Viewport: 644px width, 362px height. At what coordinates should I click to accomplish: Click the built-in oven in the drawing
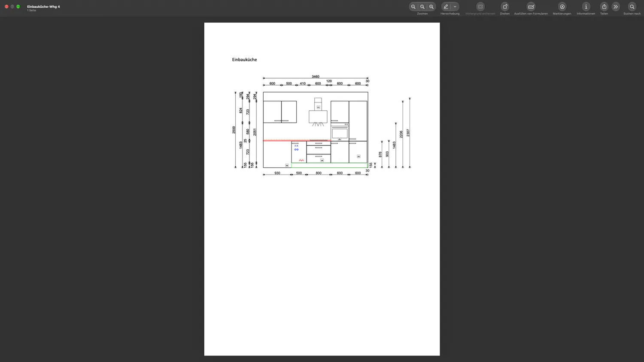pos(340,133)
